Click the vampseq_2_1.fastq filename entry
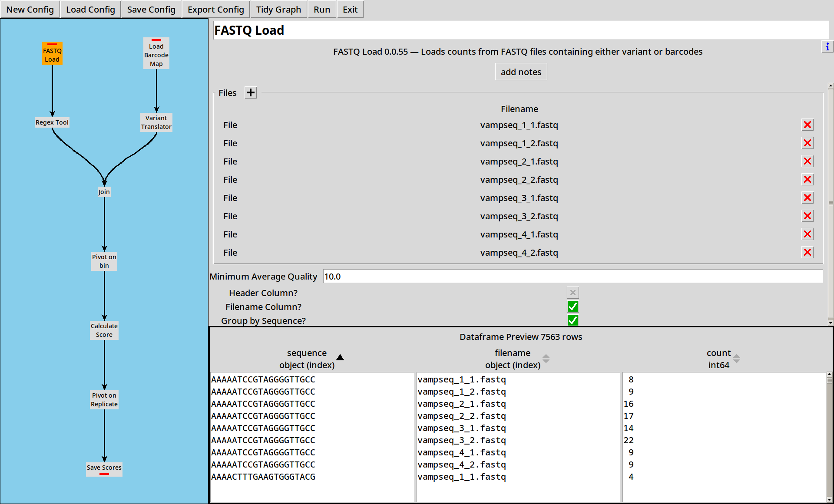The image size is (834, 504). tap(519, 161)
